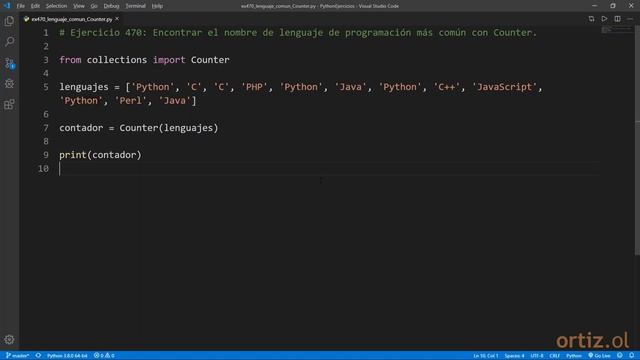The width and height of the screenshot is (640, 360).
Task: Open the Debug menu
Action: 111,6
